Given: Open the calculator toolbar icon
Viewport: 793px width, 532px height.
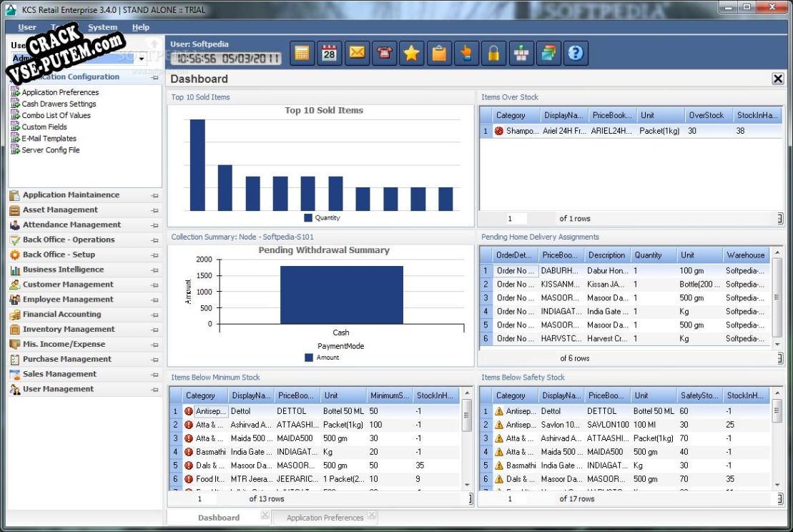Looking at the screenshot, I should 302,53.
